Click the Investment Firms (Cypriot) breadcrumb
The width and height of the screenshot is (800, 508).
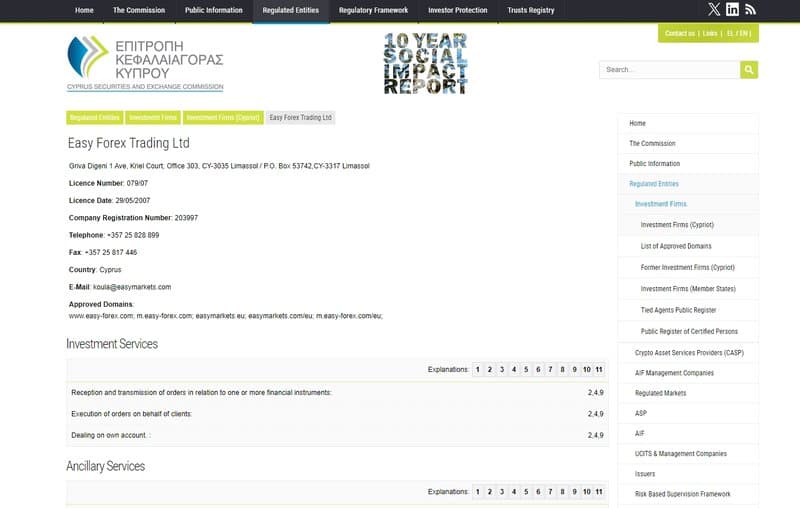[223, 117]
